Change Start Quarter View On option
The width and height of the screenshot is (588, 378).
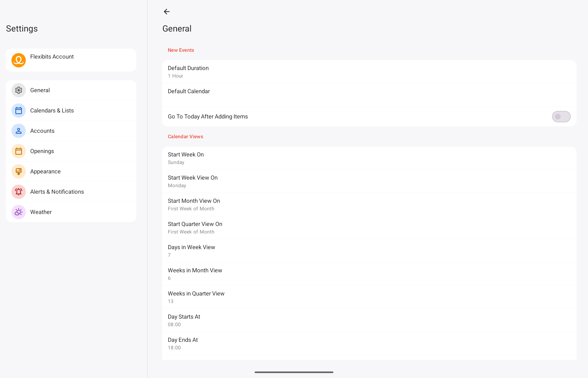(x=369, y=228)
